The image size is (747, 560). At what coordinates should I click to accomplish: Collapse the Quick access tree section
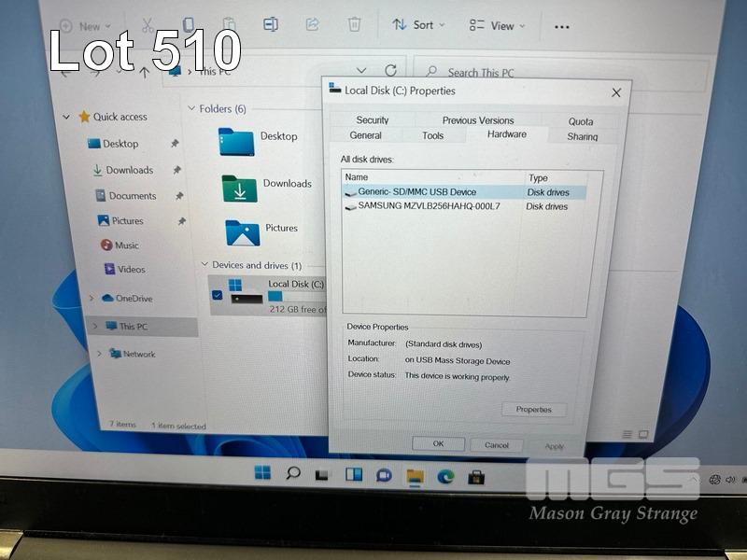coord(66,117)
